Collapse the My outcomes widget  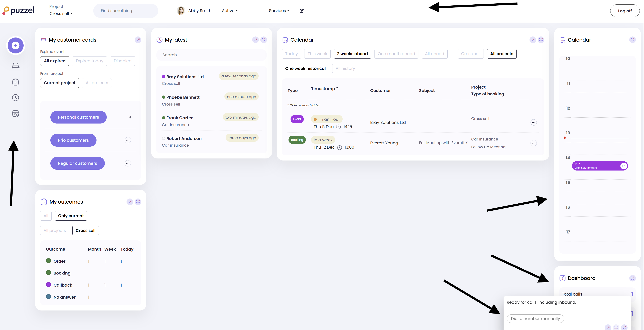click(130, 202)
